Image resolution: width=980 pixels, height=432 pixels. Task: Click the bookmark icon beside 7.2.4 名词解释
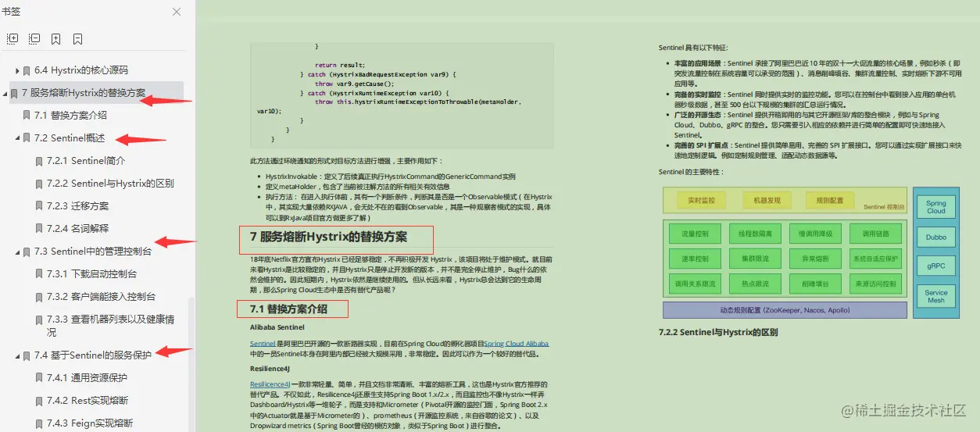point(39,229)
